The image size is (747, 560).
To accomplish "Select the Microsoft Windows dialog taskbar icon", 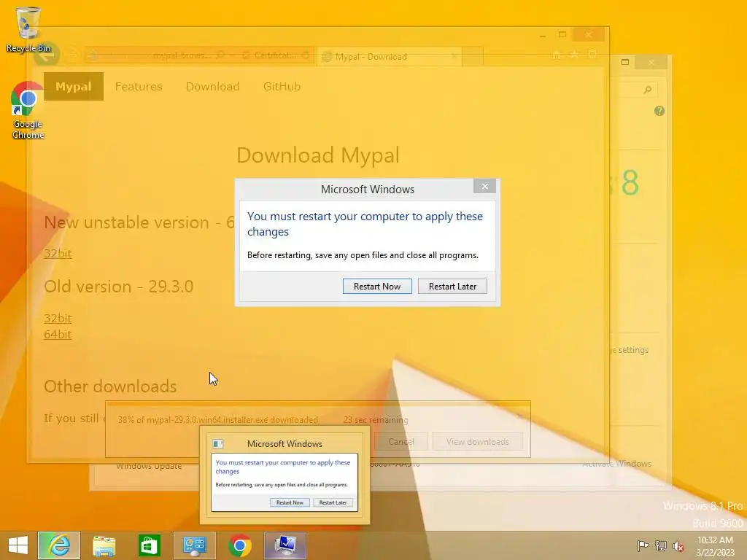I will pos(285,545).
